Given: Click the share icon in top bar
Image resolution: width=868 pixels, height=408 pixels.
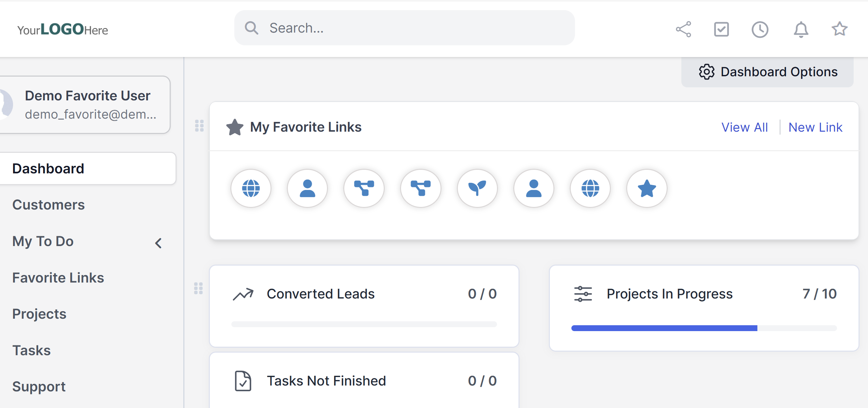Looking at the screenshot, I should point(683,29).
